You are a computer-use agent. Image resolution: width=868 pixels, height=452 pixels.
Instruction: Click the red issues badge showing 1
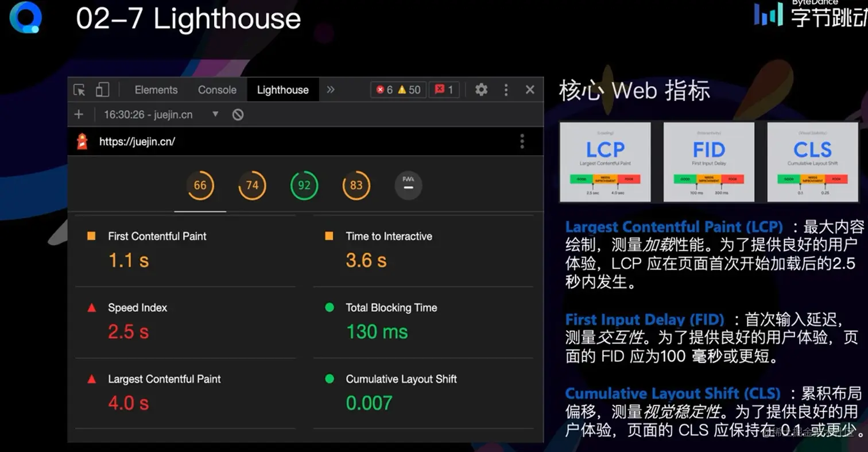(x=444, y=90)
